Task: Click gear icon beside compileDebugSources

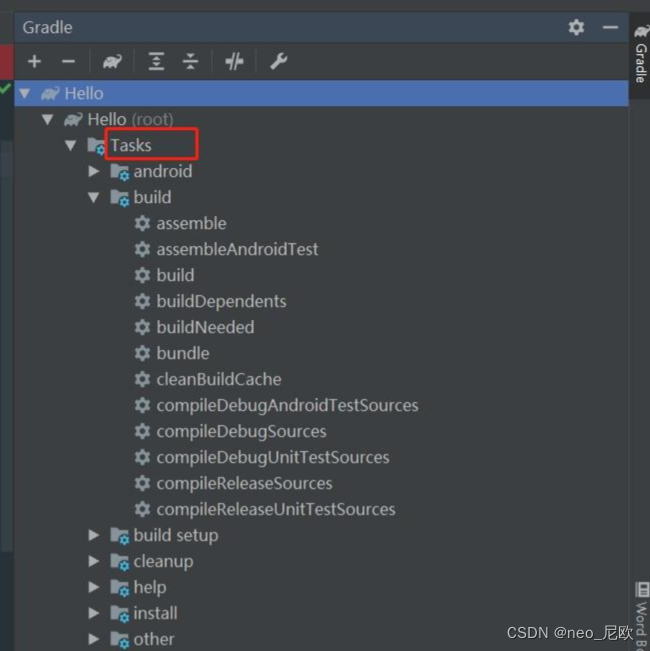Action: click(142, 431)
